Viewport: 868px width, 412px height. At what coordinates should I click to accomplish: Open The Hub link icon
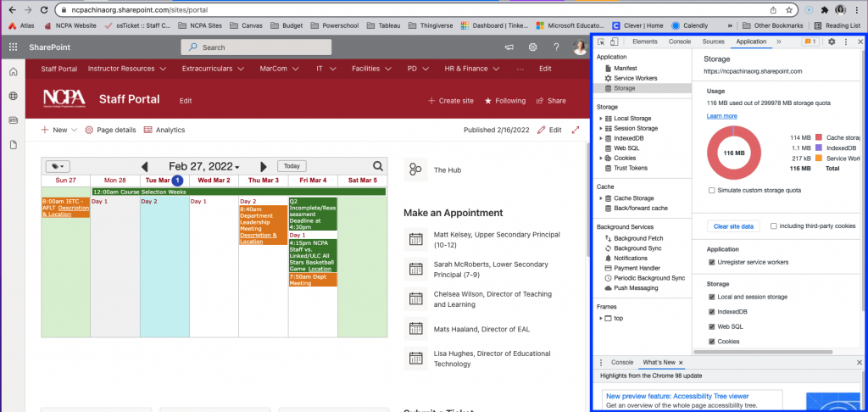click(415, 170)
